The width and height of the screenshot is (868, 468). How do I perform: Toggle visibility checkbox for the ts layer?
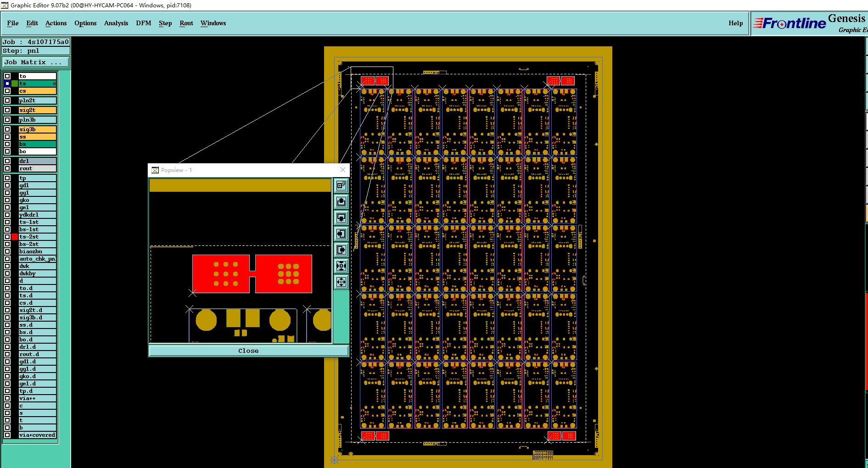pyautogui.click(x=7, y=84)
